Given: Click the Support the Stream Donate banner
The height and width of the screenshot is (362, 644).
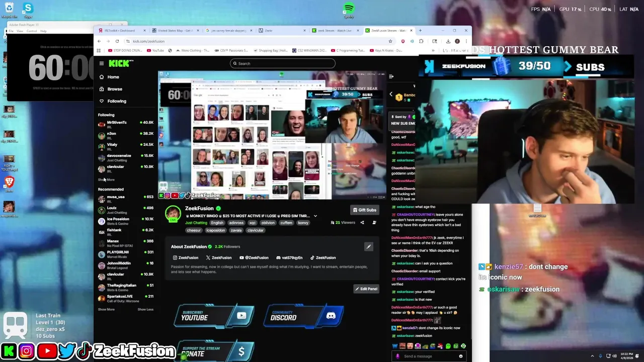Looking at the screenshot, I should point(214,351).
